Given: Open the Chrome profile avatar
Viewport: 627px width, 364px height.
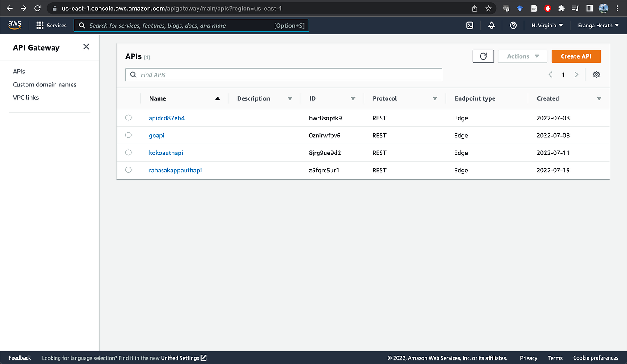Looking at the screenshot, I should coord(603,8).
